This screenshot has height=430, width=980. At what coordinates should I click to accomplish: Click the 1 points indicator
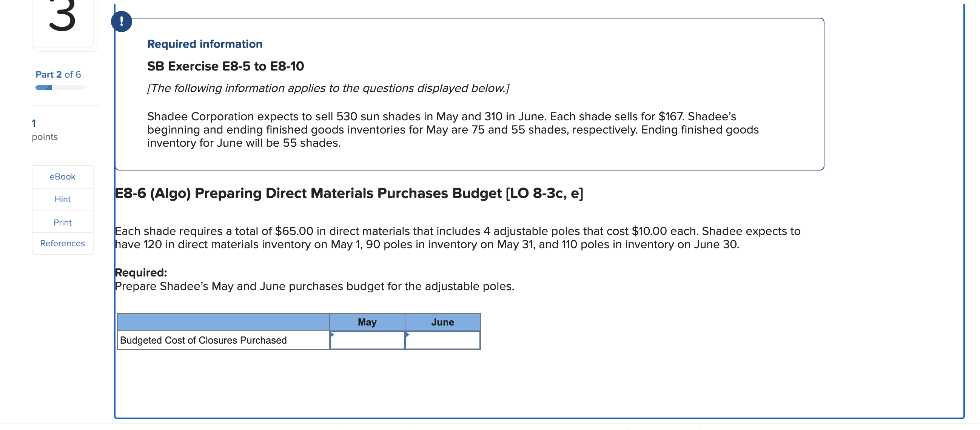[44, 129]
